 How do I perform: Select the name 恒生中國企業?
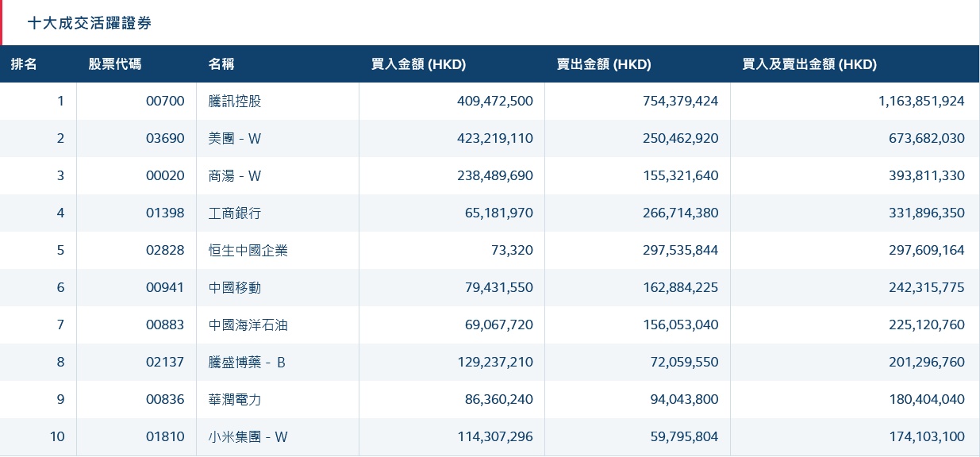(x=248, y=250)
